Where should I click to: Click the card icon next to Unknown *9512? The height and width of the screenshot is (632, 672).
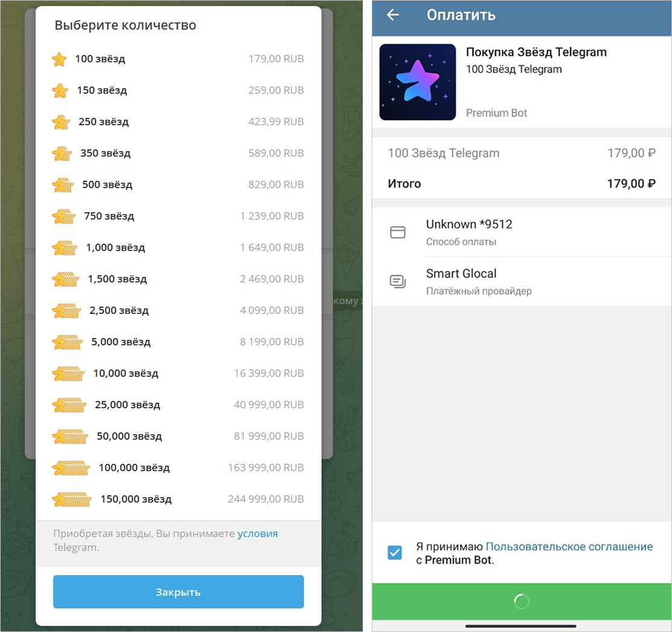(398, 232)
